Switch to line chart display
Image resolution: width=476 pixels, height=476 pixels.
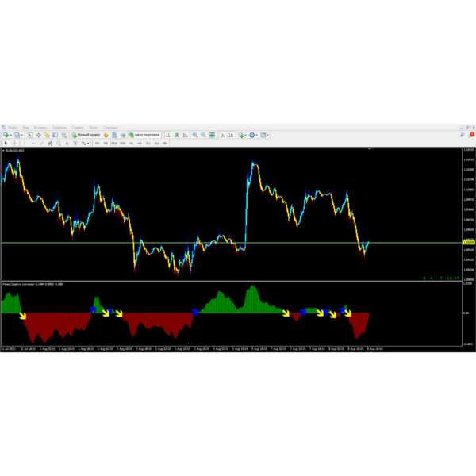pos(185,135)
